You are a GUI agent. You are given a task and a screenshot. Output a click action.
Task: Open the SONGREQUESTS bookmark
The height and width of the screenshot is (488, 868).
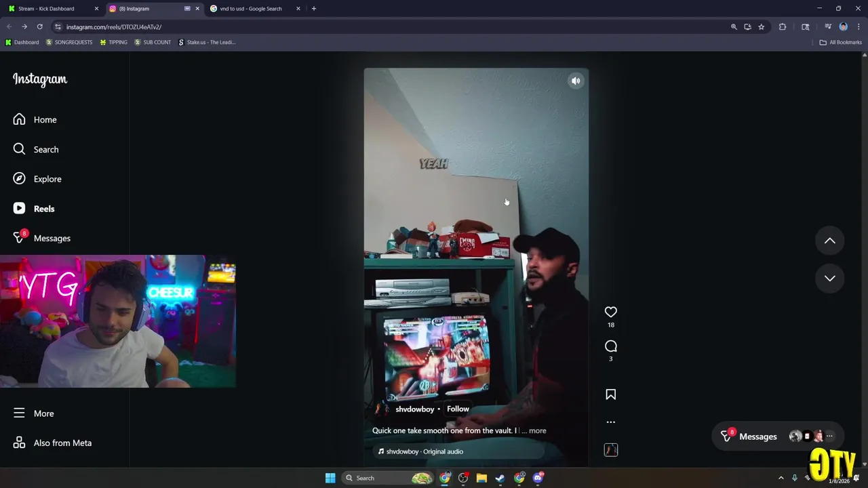68,42
